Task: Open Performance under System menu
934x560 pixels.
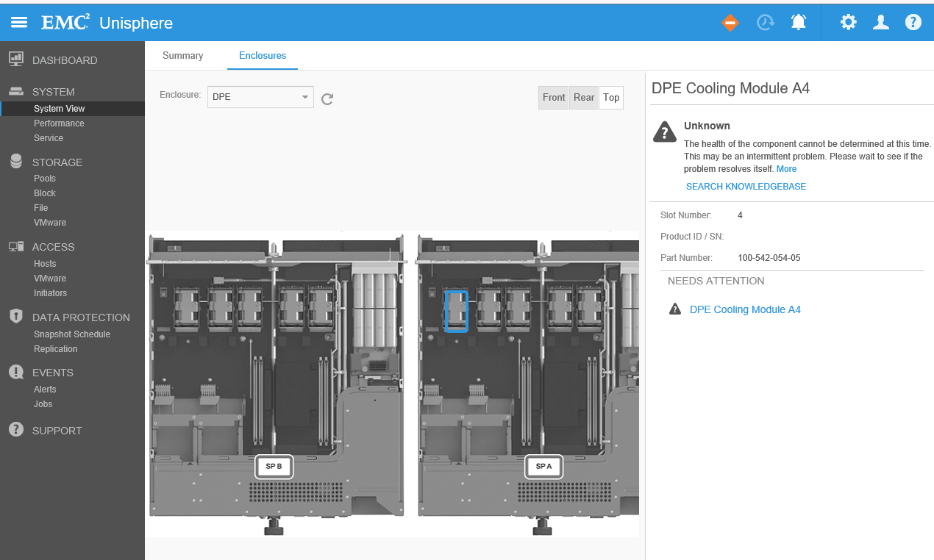Action: (59, 123)
